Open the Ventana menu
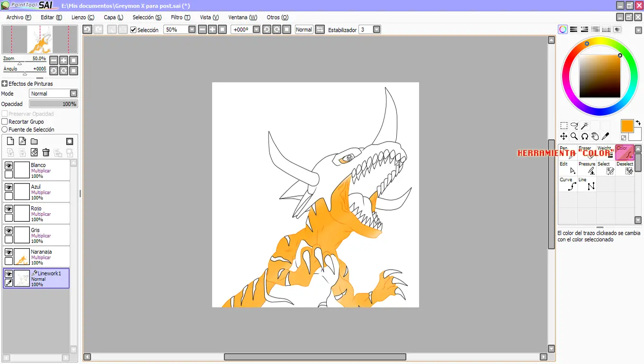Image resolution: width=644 pixels, height=364 pixels. tap(243, 17)
